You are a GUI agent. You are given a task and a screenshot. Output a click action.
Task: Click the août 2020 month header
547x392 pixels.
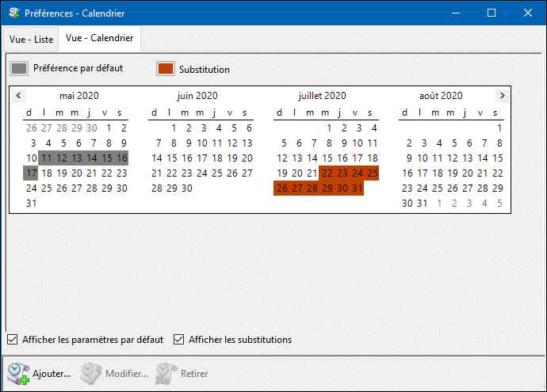click(441, 96)
